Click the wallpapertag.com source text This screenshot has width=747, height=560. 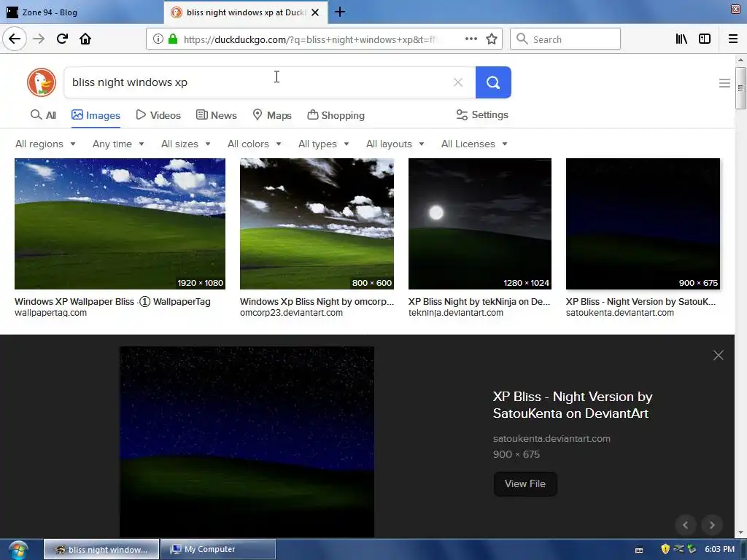coord(50,313)
